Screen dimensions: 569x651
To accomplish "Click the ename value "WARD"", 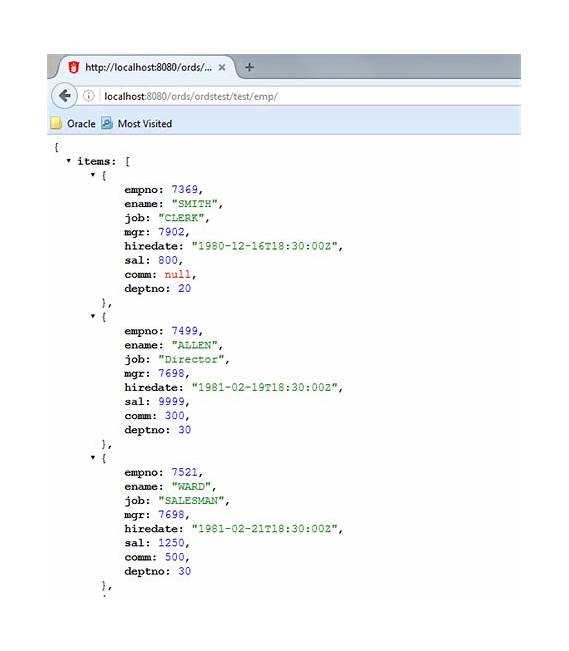I will tap(191, 486).
